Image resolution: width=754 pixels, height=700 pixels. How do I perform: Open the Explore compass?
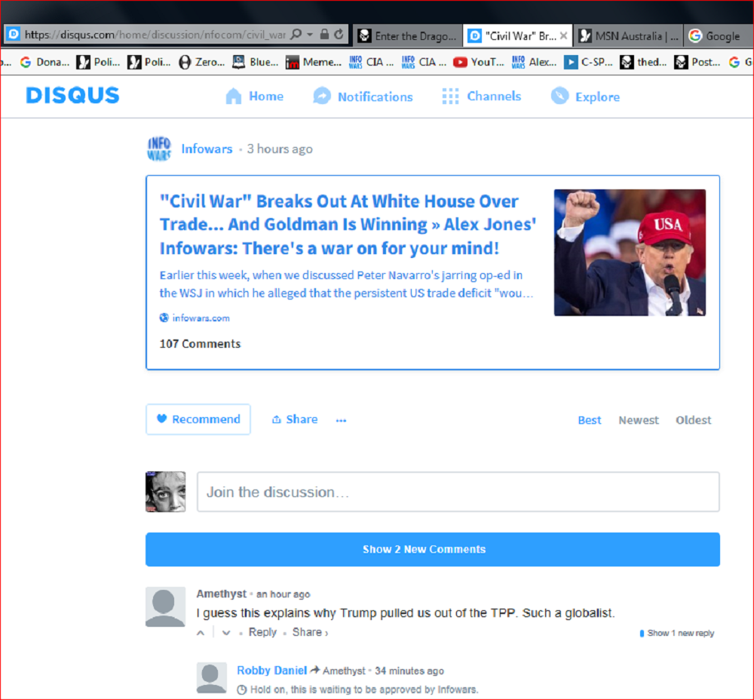(x=585, y=97)
